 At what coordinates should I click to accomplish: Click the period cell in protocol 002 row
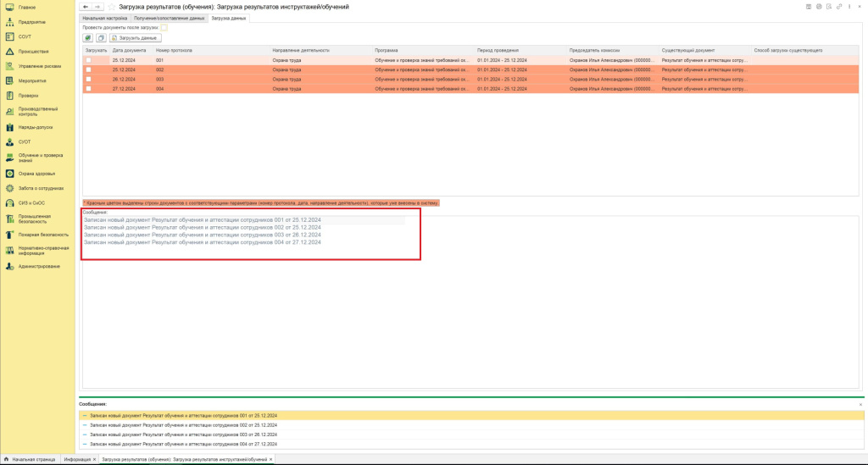[x=521, y=69]
